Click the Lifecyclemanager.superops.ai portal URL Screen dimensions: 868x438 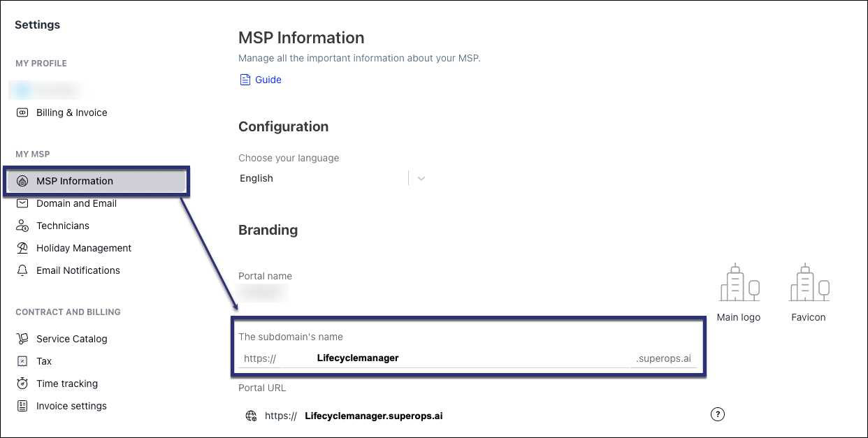point(374,416)
